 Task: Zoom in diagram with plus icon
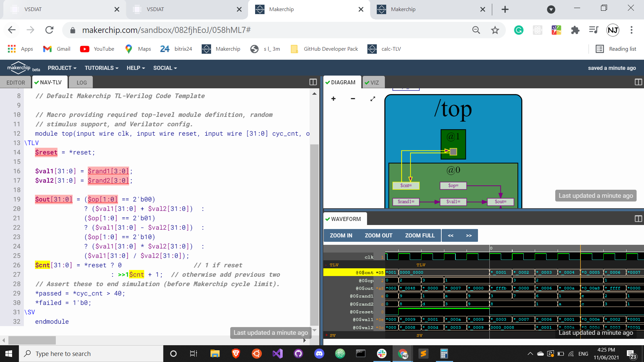point(333,99)
